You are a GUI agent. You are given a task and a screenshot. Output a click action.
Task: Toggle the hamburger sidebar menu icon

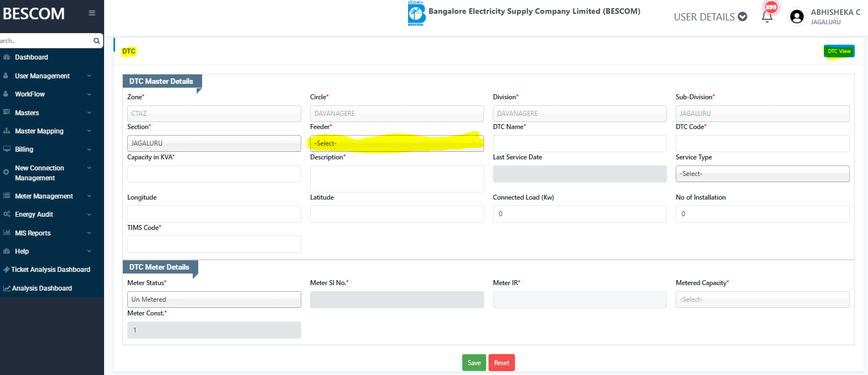[x=92, y=13]
